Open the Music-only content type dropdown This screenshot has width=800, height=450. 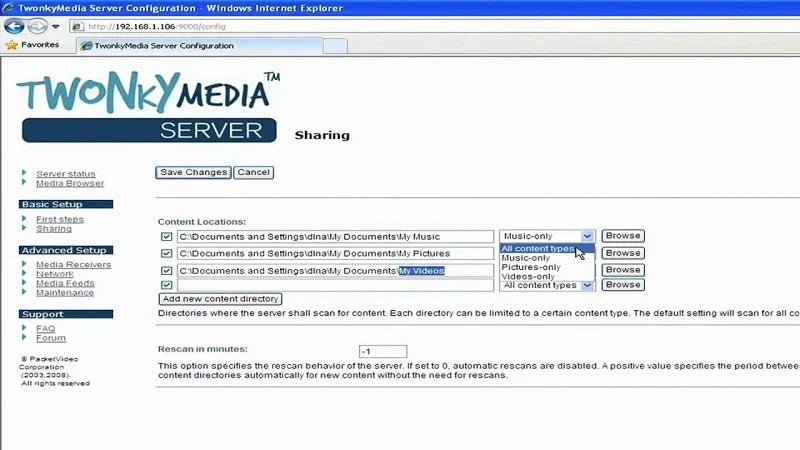point(547,236)
